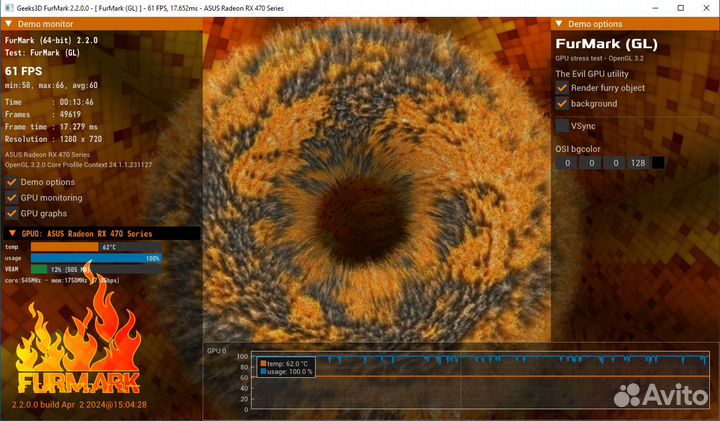
Task: Click the OSI bgcolor green value field
Action: 591,162
